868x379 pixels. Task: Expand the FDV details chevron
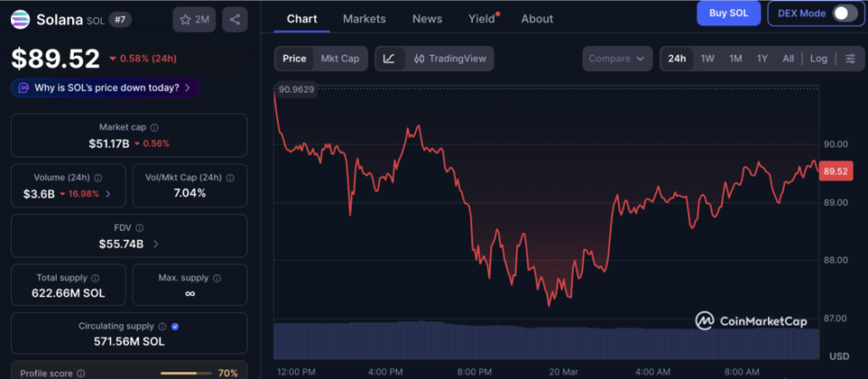155,244
